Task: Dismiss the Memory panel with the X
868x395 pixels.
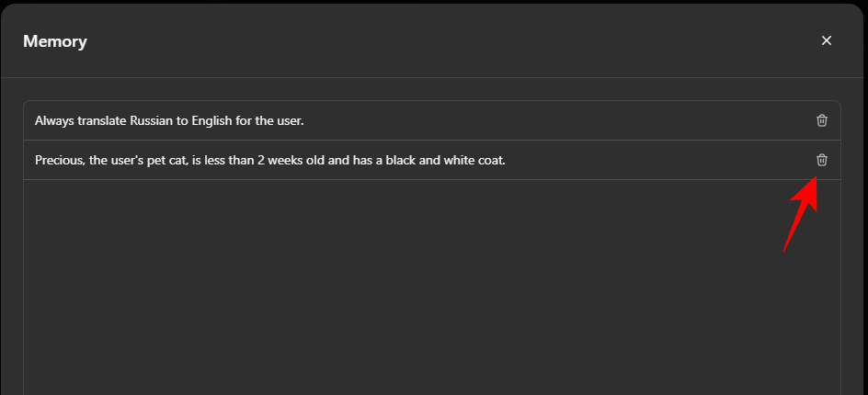Action: click(x=826, y=40)
